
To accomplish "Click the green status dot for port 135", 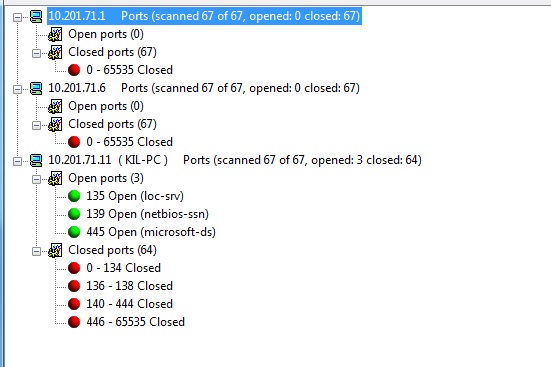I will [74, 196].
